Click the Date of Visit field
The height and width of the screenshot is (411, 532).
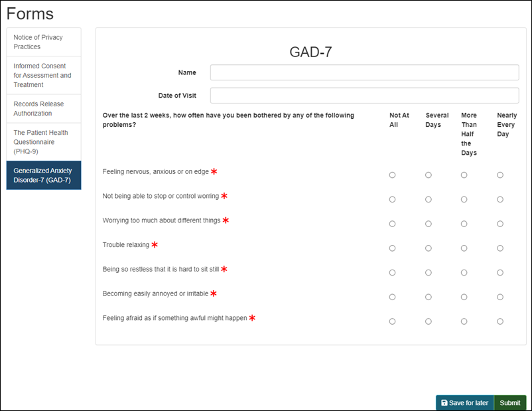coord(364,96)
